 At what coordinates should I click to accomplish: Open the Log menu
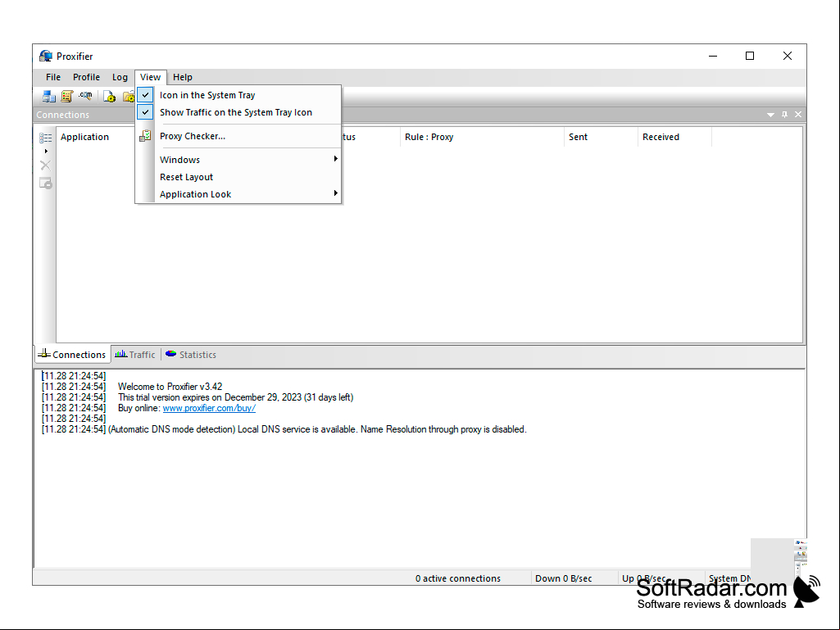pos(120,77)
